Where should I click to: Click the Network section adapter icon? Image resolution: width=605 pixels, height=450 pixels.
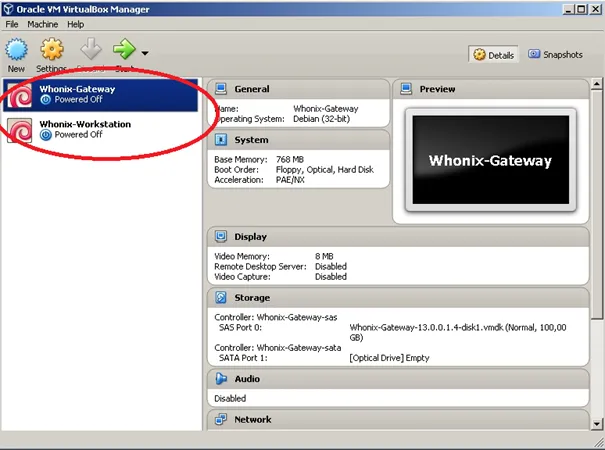221,419
